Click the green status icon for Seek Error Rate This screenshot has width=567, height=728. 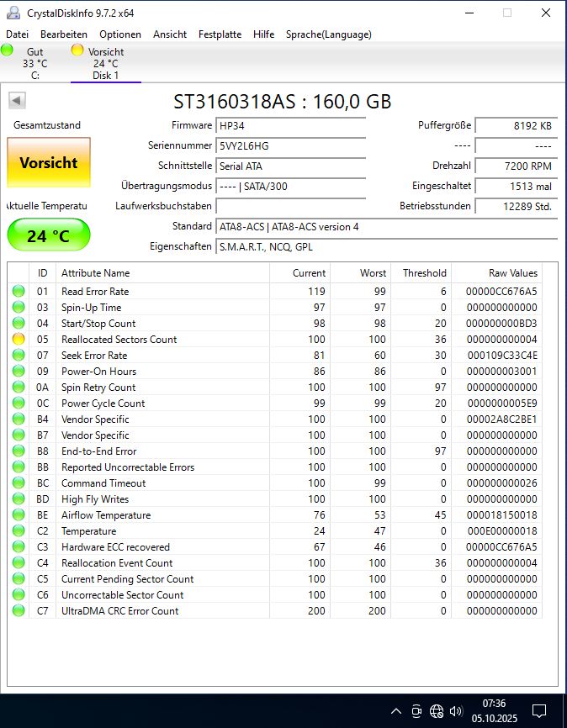pos(19,356)
